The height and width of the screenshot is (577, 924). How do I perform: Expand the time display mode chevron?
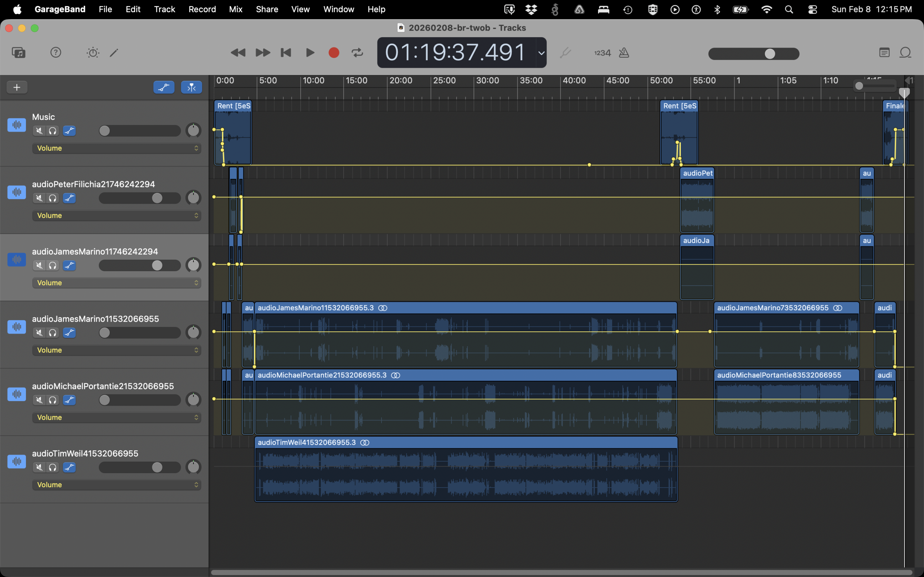541,53
